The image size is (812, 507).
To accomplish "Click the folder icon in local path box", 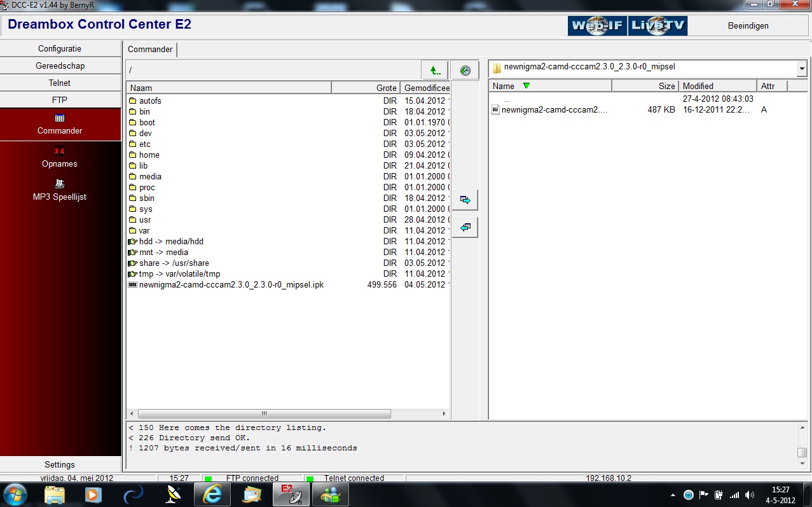I will pyautogui.click(x=497, y=68).
